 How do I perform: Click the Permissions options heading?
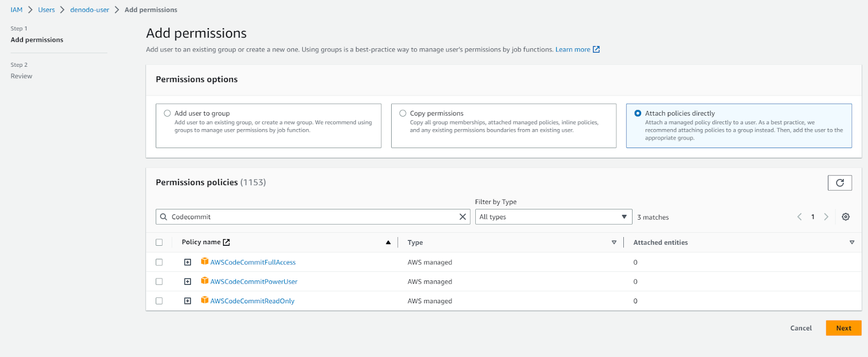tap(196, 79)
